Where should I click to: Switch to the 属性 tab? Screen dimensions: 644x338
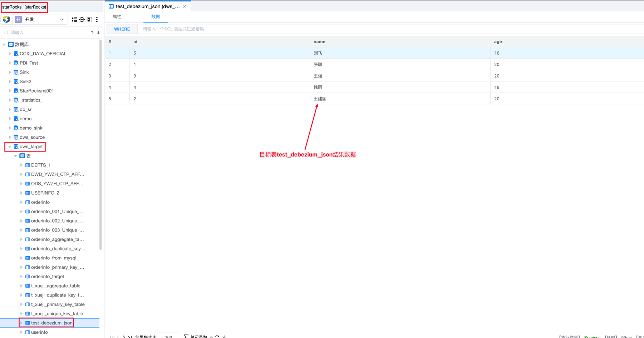(x=117, y=16)
